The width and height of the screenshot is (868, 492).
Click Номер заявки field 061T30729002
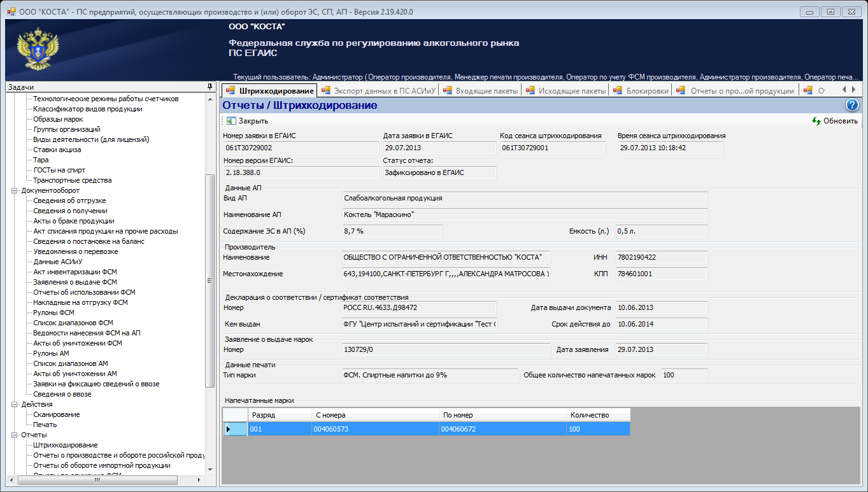pos(301,148)
